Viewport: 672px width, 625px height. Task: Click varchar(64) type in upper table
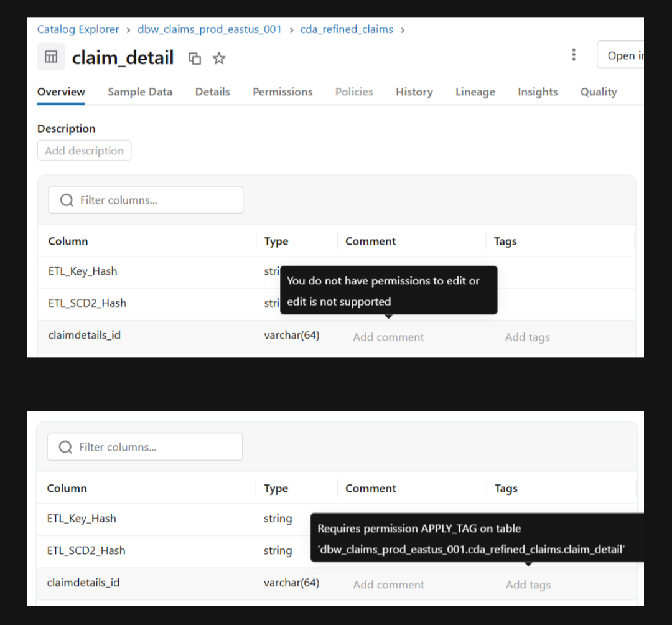click(x=292, y=335)
